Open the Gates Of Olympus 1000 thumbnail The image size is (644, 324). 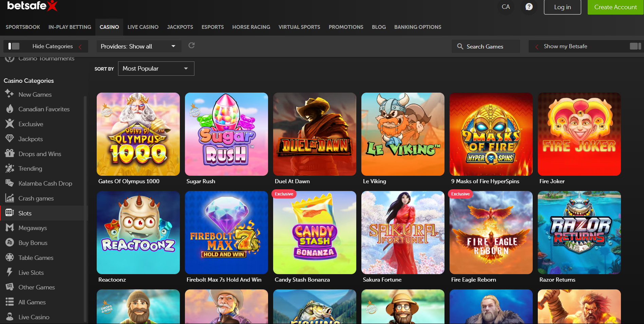coord(138,134)
